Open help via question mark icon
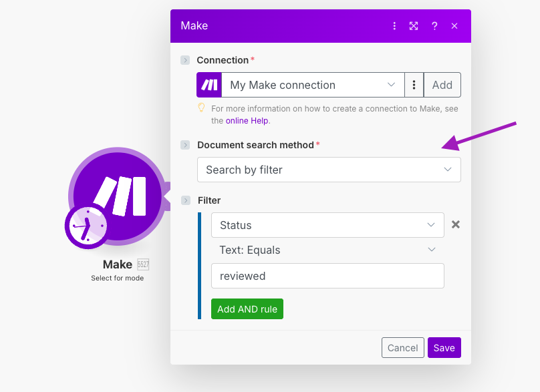 [434, 26]
